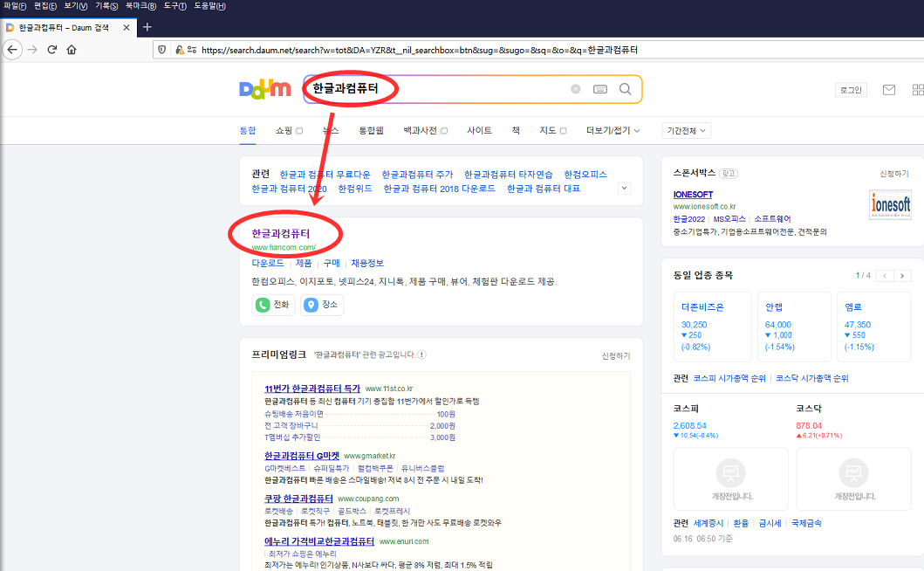This screenshot has width=924, height=571.
Task: Click the lock site security icon
Action: (179, 50)
